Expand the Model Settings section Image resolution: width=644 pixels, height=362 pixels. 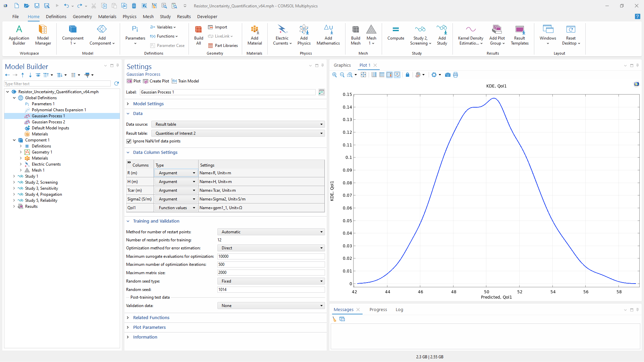(x=148, y=104)
